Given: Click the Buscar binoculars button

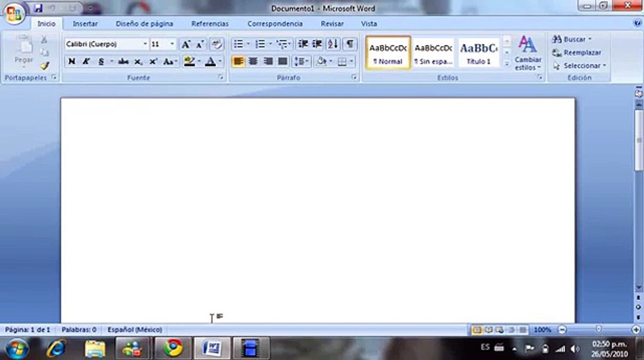Looking at the screenshot, I should tap(572, 39).
